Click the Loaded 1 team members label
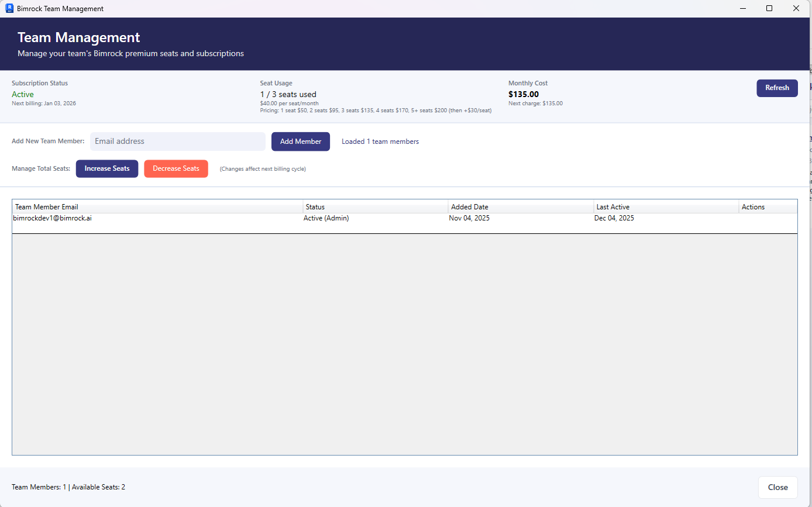Viewport: 812px width, 507px height. click(x=380, y=141)
